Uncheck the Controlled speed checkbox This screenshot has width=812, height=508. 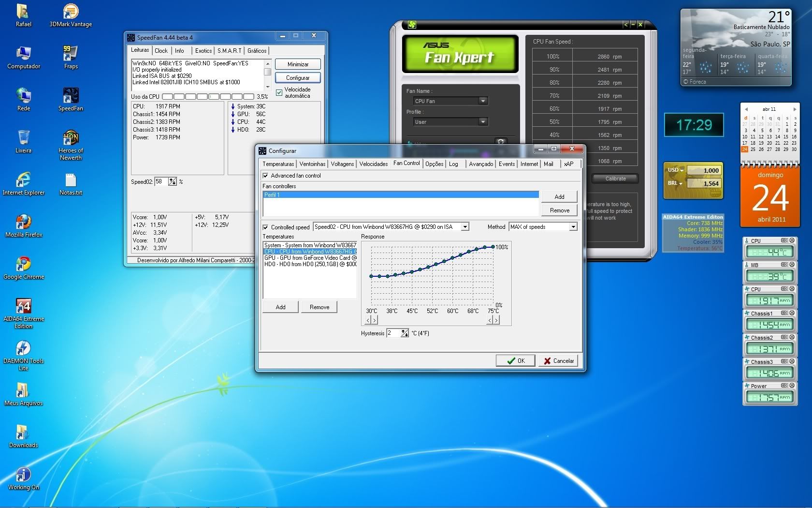coord(265,227)
